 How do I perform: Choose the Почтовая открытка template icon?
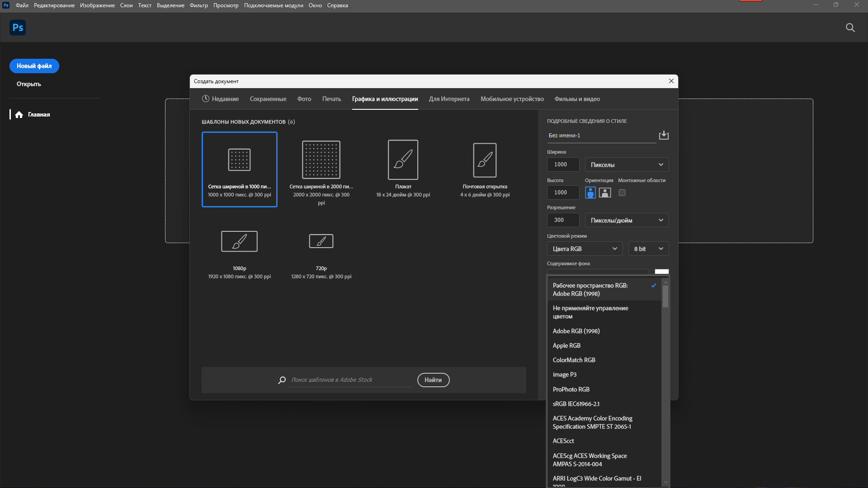coord(485,160)
